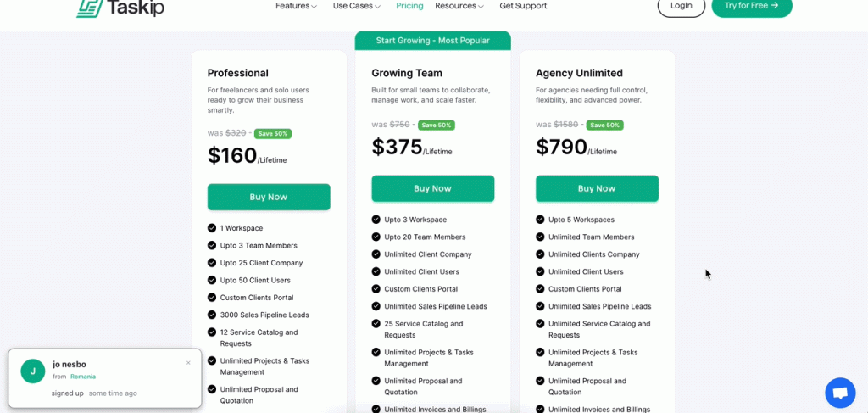
Task: Click checkmark beside Upto 5 Workspaces
Action: [x=541, y=220]
